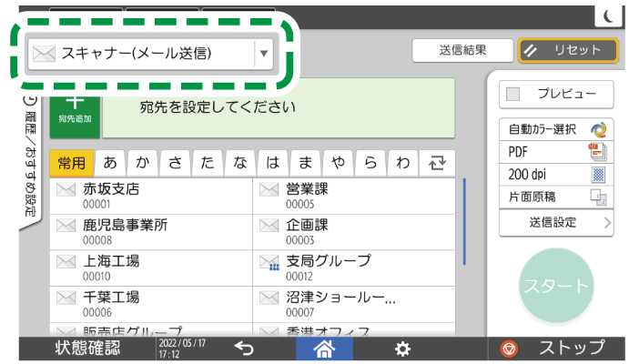Open 状態確認 status check
This screenshot has height=364, width=629.
tap(87, 348)
